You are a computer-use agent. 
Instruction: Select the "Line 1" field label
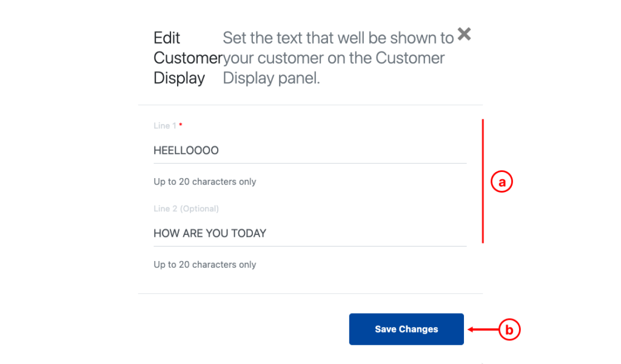164,126
